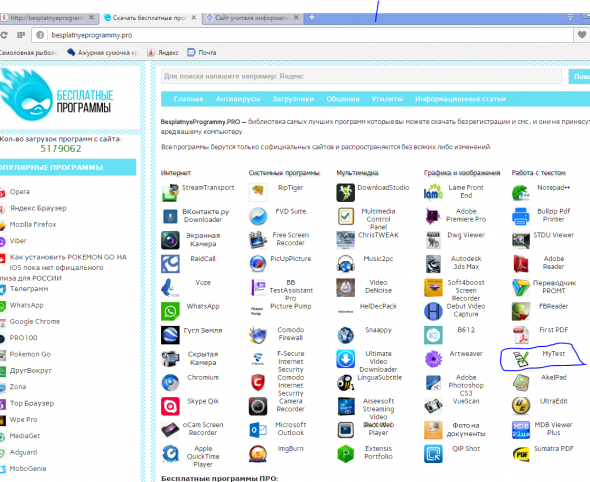Select the Comodo Firewall shield icon
Image resolution: width=590 pixels, height=482 pixels.
(x=258, y=335)
